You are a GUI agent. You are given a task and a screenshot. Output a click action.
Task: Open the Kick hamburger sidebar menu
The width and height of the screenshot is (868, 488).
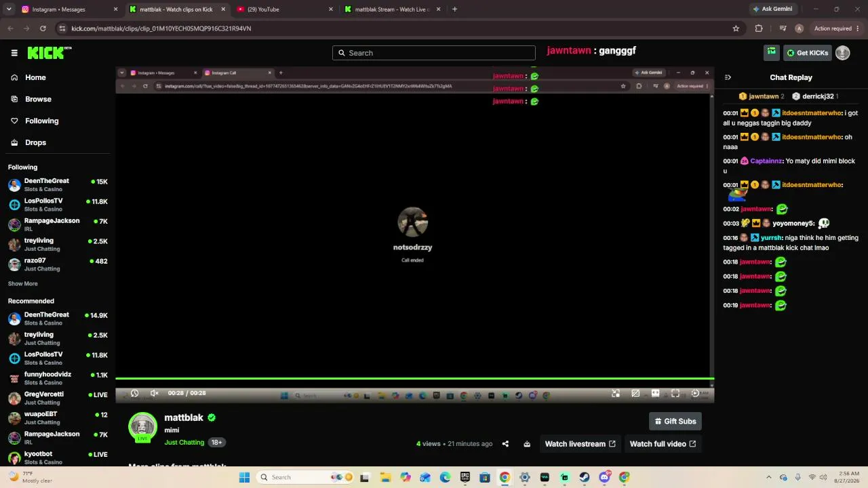point(14,53)
